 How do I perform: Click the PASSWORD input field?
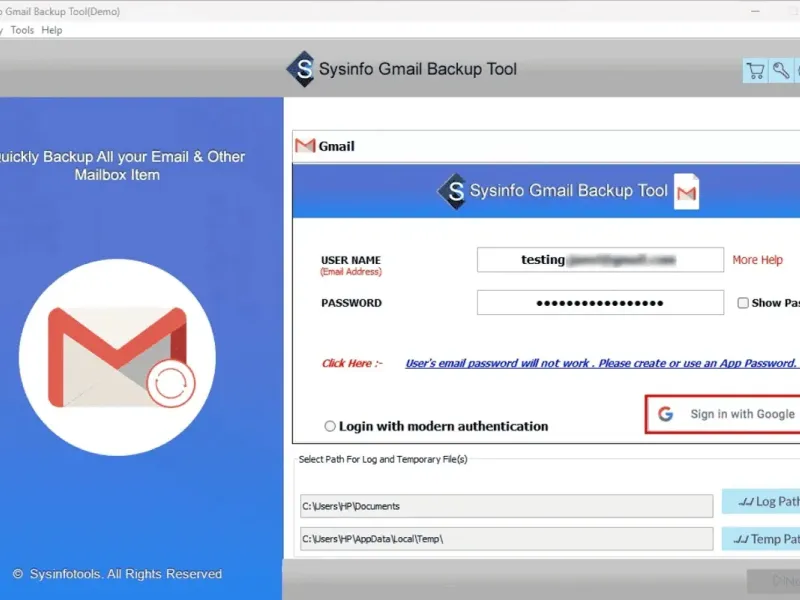click(600, 303)
